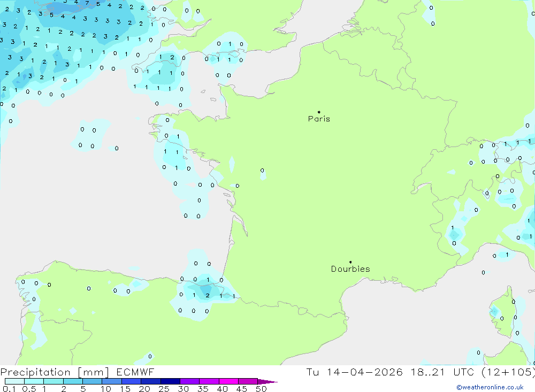The image size is (535, 392).
Task: Click the Dourbies town label
Action: tap(350, 269)
